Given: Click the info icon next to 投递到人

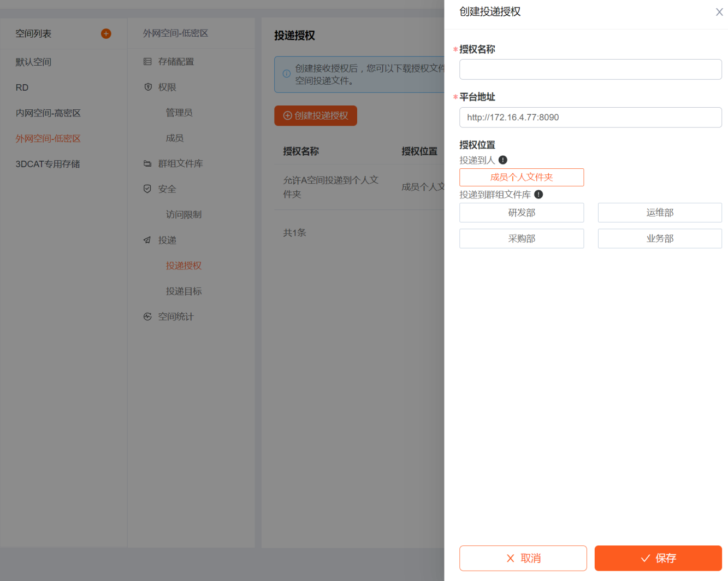Looking at the screenshot, I should pos(503,160).
